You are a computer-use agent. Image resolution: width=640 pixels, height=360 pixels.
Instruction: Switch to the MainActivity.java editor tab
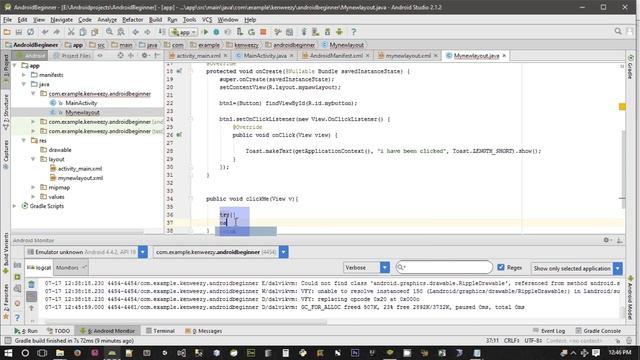(264, 56)
